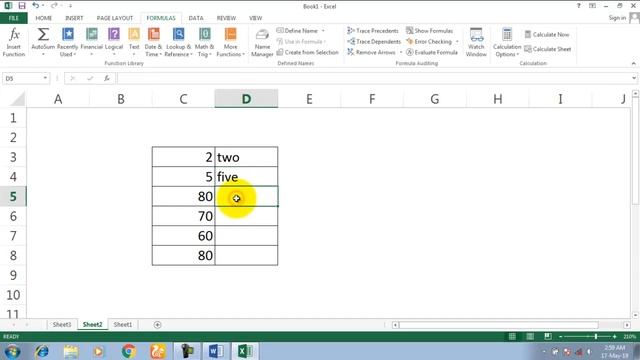Open Financial functions library
The height and width of the screenshot is (360, 640).
pos(91,42)
